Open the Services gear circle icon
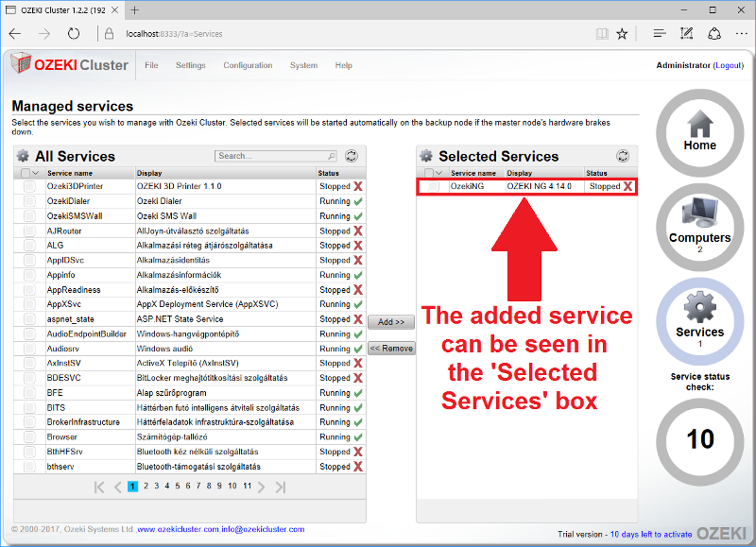Viewport: 756px width, 547px height. click(699, 321)
